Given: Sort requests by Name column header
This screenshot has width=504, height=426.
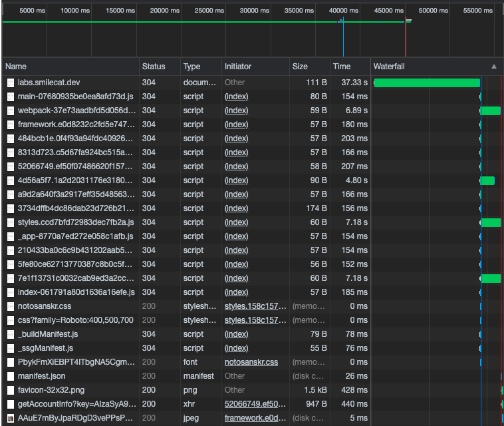Looking at the screenshot, I should [16, 67].
